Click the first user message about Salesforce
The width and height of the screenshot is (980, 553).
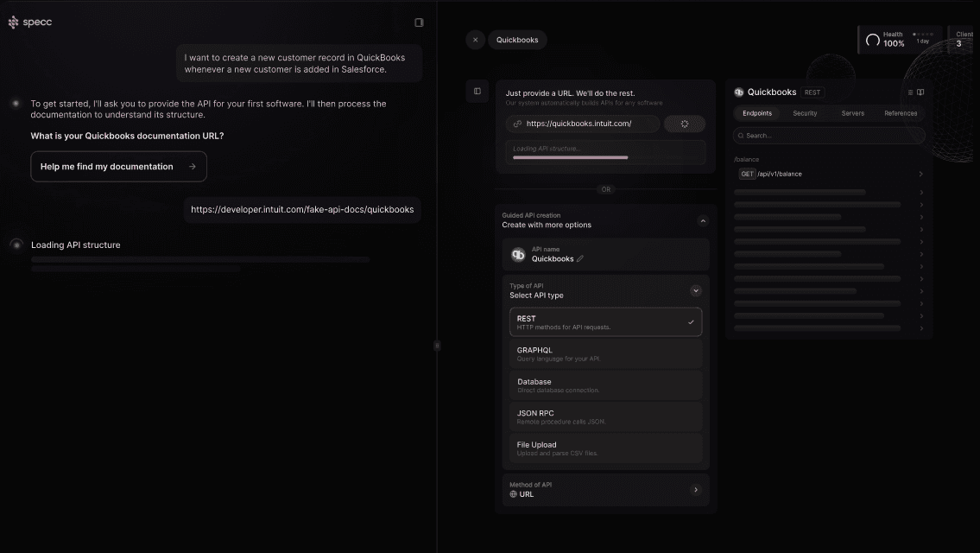299,63
